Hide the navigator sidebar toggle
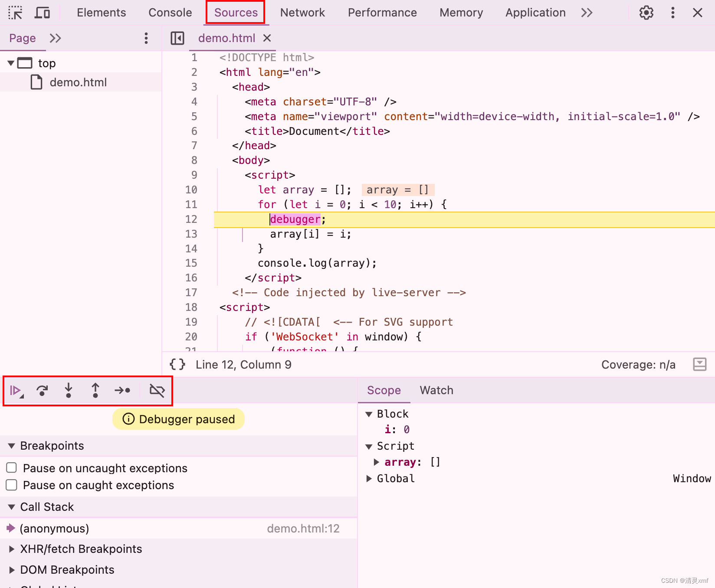The height and width of the screenshot is (588, 715). point(177,38)
